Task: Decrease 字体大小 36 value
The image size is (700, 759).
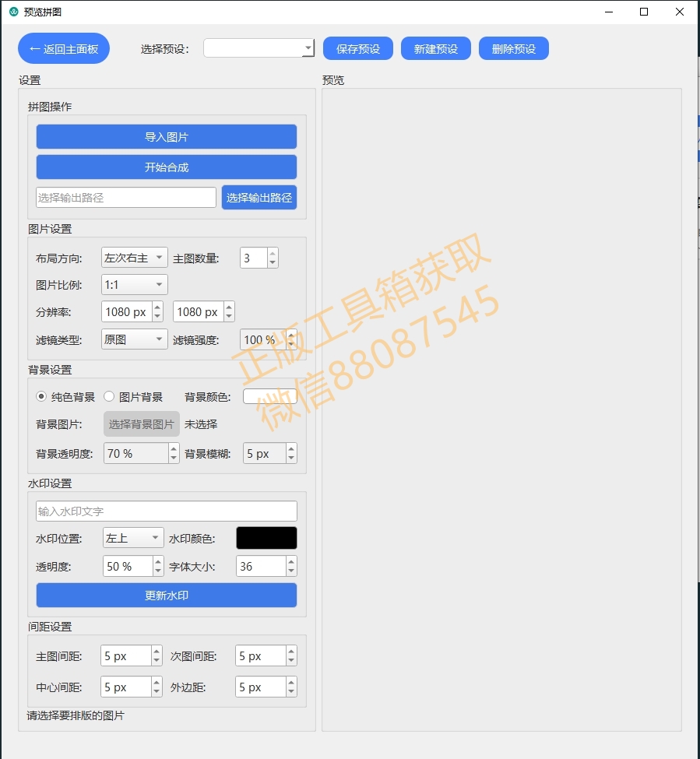Action: 291,571
